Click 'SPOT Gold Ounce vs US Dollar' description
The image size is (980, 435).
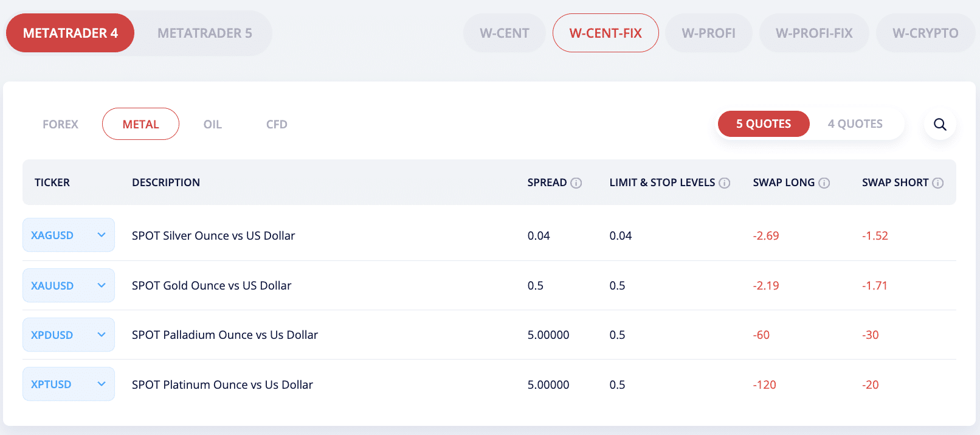pos(212,285)
